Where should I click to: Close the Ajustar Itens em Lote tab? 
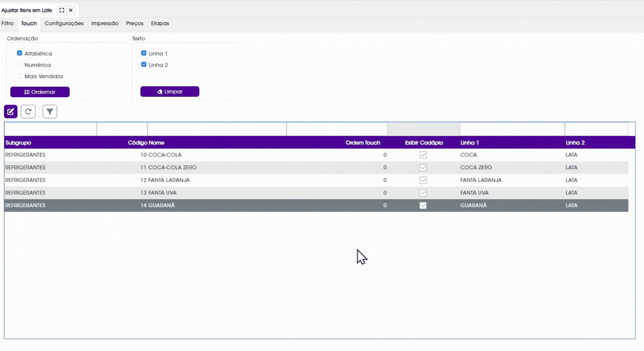[71, 10]
